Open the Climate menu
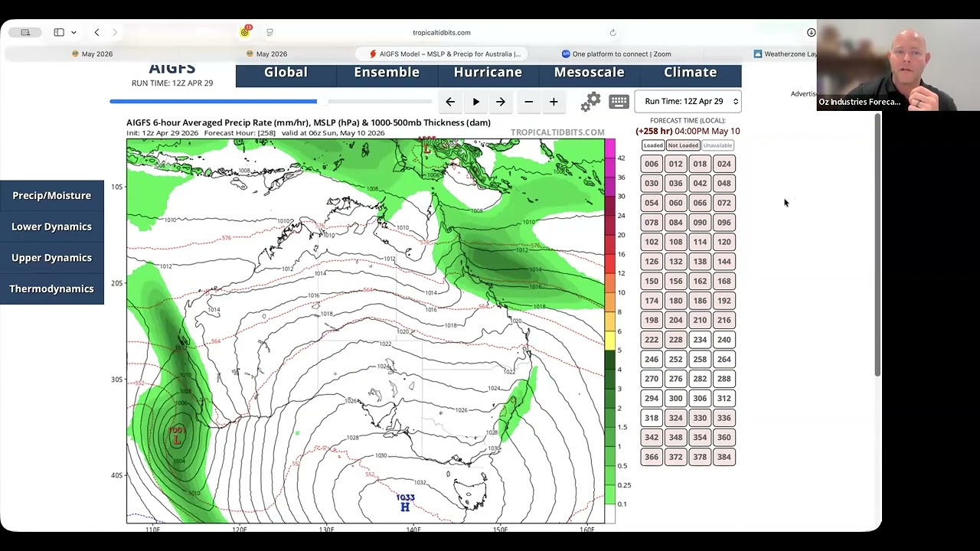The width and height of the screenshot is (980, 551). pos(690,72)
